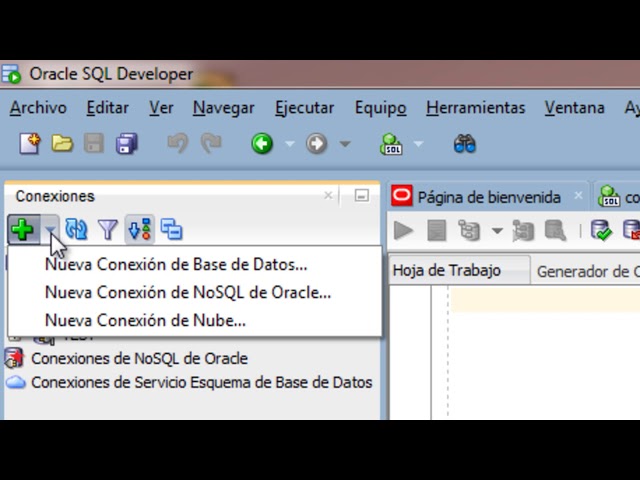The height and width of the screenshot is (480, 640).
Task: Open dropdown arrow beside green plus icon
Action: coord(50,230)
